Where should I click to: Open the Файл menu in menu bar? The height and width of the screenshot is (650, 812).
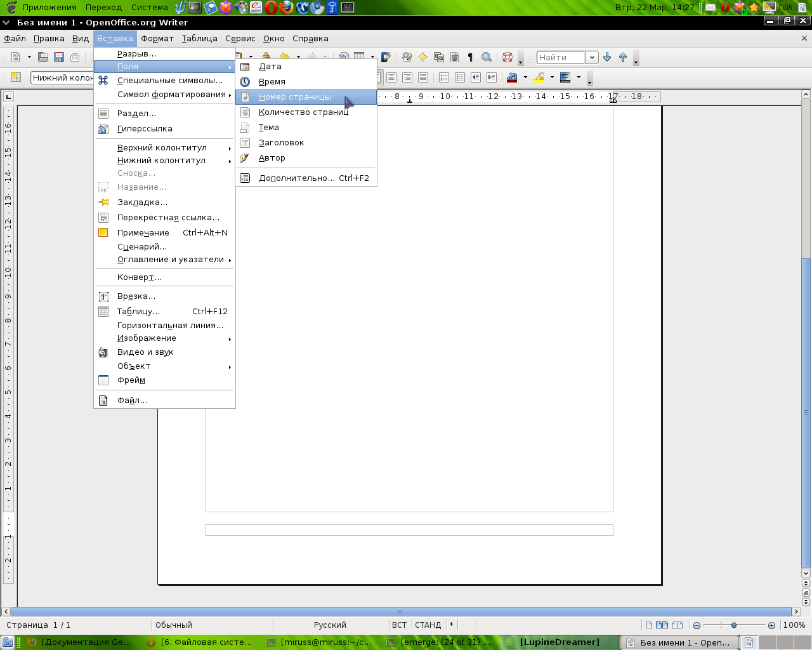pos(15,39)
